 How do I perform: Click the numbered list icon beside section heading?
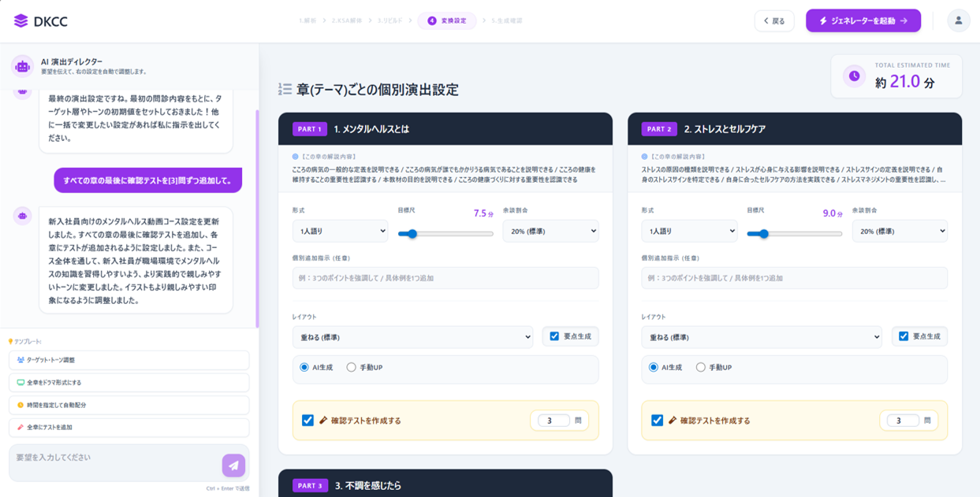point(285,90)
